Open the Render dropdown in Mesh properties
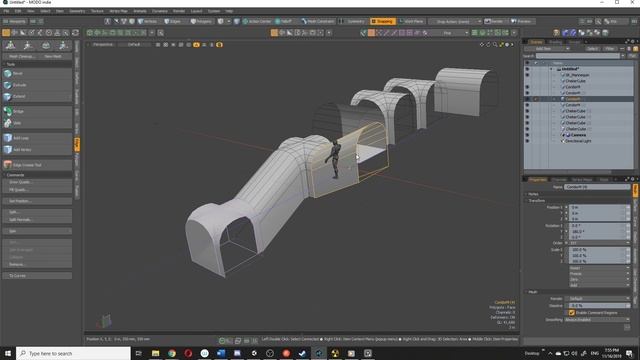Screen dimensions: 640x360 [598, 299]
